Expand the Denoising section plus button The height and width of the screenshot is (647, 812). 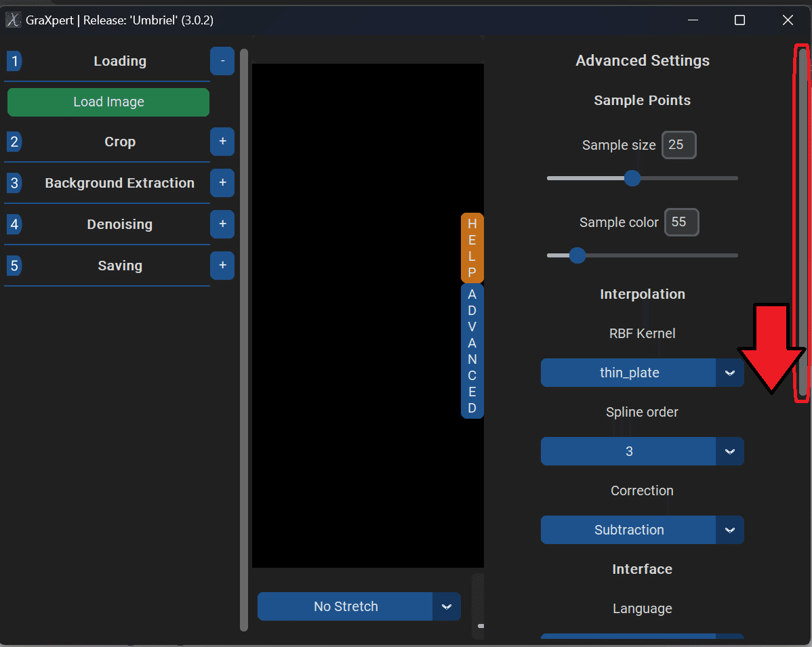[x=223, y=224]
